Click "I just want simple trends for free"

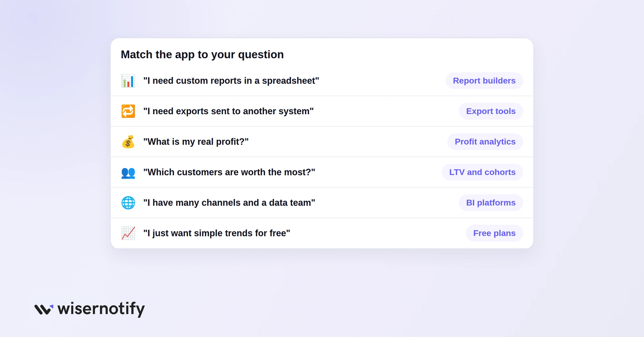pos(217,233)
